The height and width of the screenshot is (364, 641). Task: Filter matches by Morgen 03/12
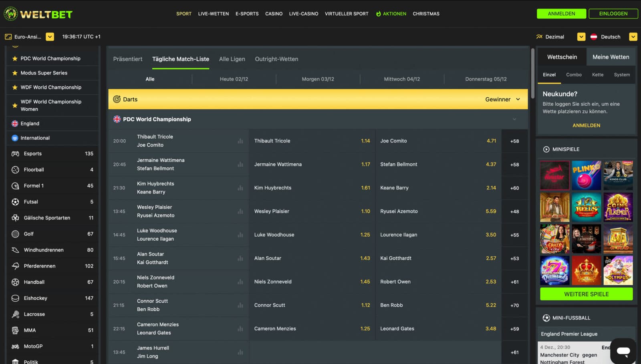[318, 79]
